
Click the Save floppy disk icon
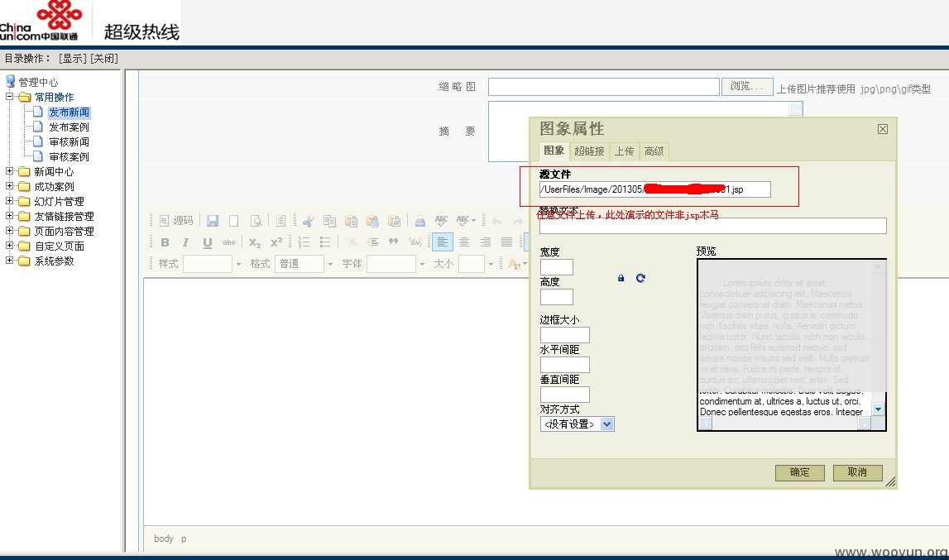pos(213,221)
